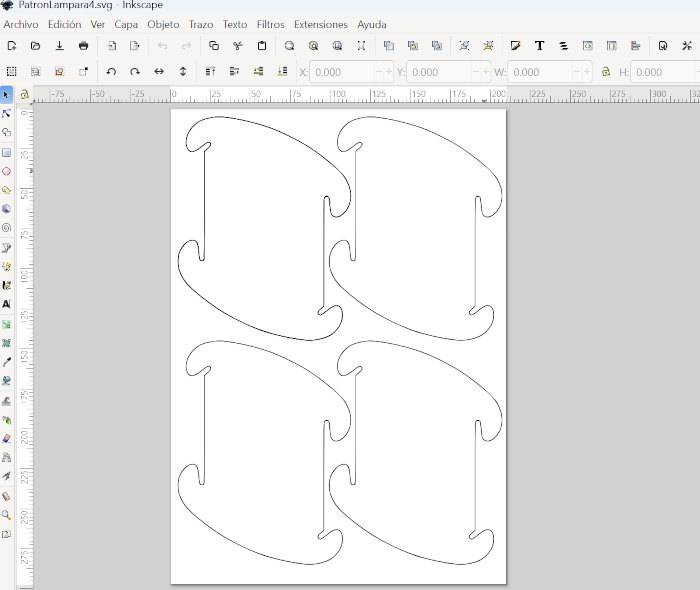The width and height of the screenshot is (700, 590).
Task: Open the Archivo menu
Action: (x=21, y=24)
